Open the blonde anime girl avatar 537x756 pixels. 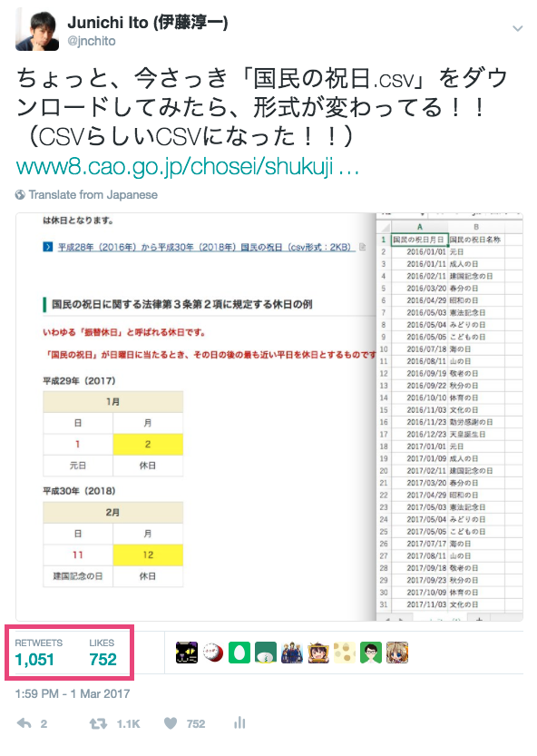pos(397,653)
